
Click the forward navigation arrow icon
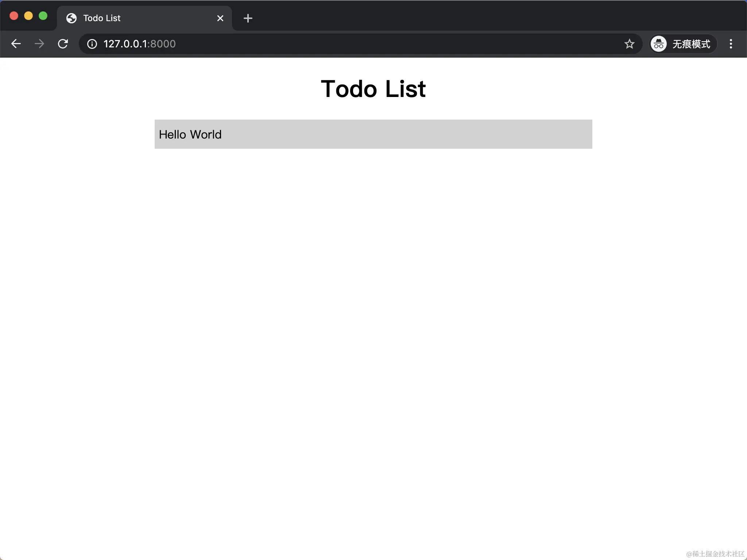[x=39, y=44]
